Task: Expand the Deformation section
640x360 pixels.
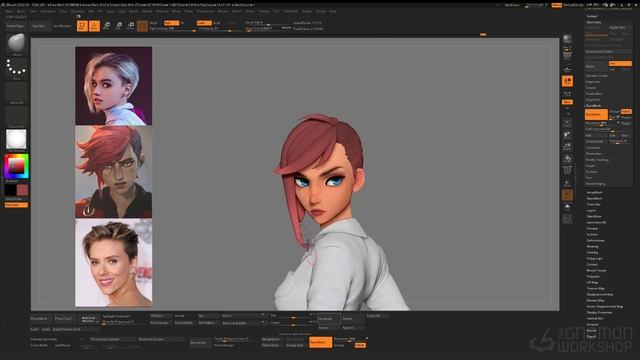Action: click(596, 240)
